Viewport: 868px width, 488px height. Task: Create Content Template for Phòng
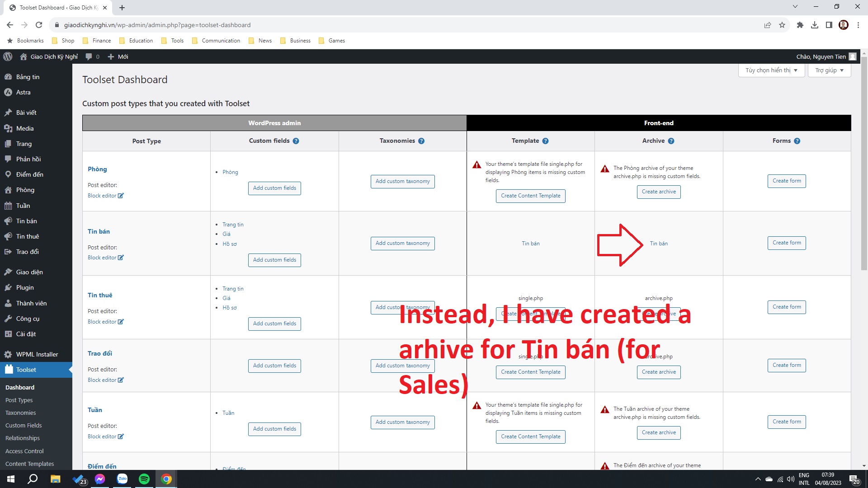pos(531,196)
